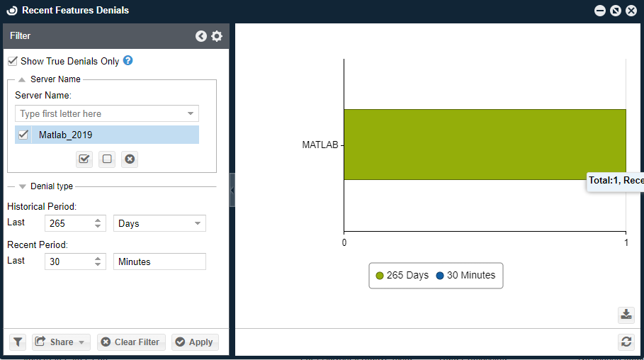
Task: Click the clear server selection X icon
Action: click(130, 159)
